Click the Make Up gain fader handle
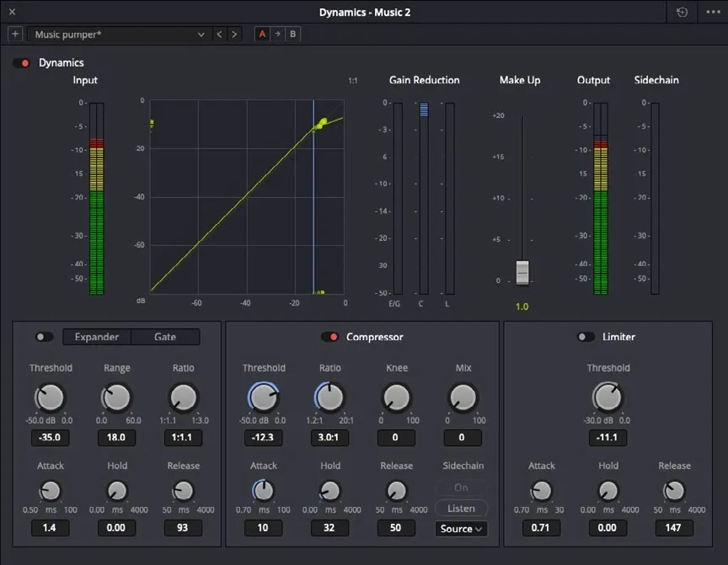728x565 pixels. pos(522,272)
